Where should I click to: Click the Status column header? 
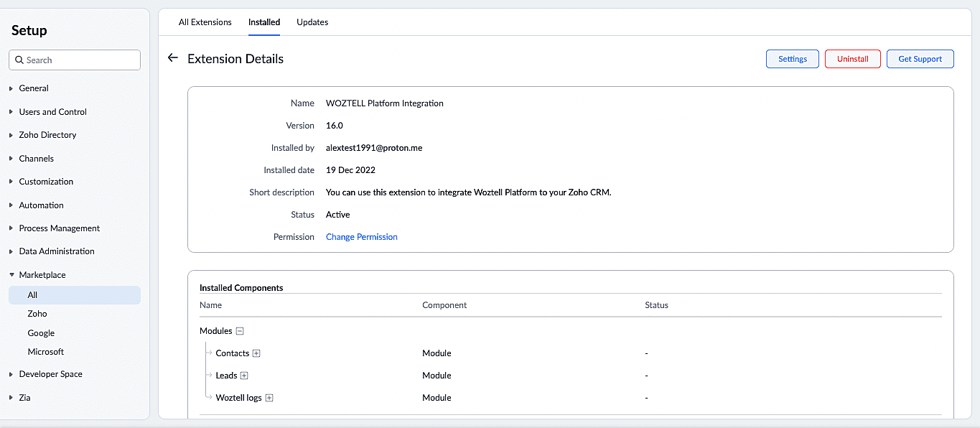click(x=656, y=305)
